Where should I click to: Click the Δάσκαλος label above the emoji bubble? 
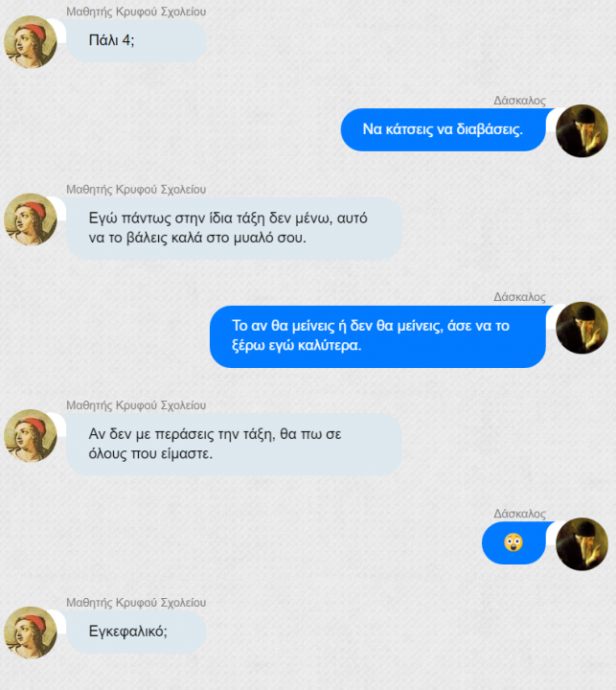point(519,514)
